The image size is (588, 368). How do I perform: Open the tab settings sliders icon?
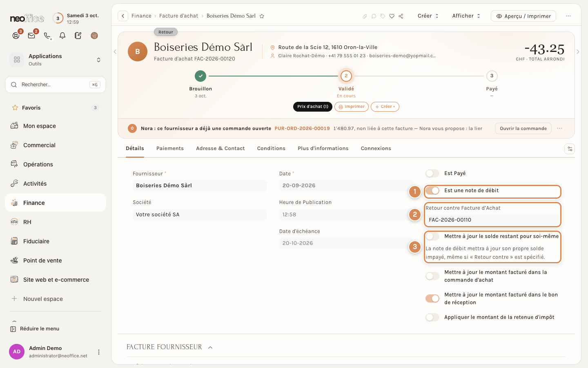[x=570, y=149]
